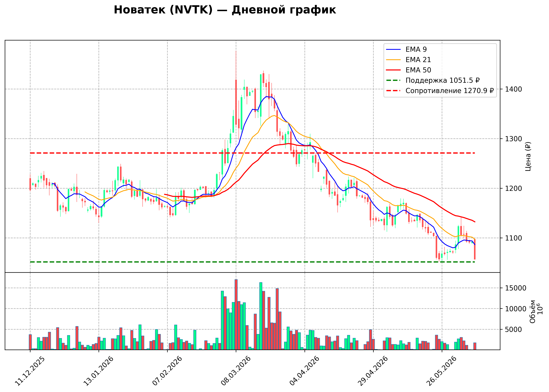This screenshot has width=549, height=392.
Task: Select the "EMA 9" legend label
Action: (416, 49)
